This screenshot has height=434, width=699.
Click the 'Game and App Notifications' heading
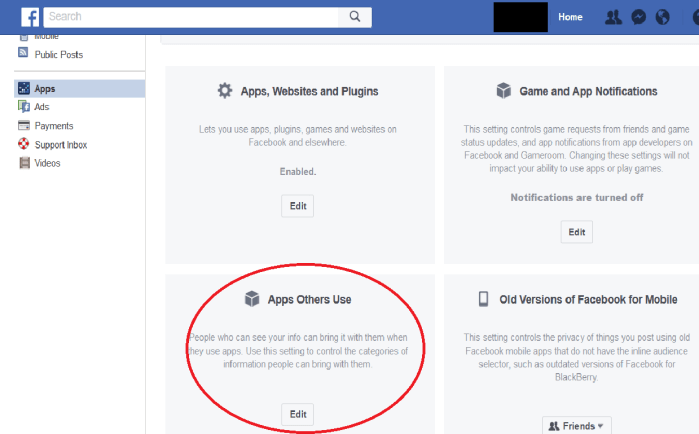pos(588,91)
